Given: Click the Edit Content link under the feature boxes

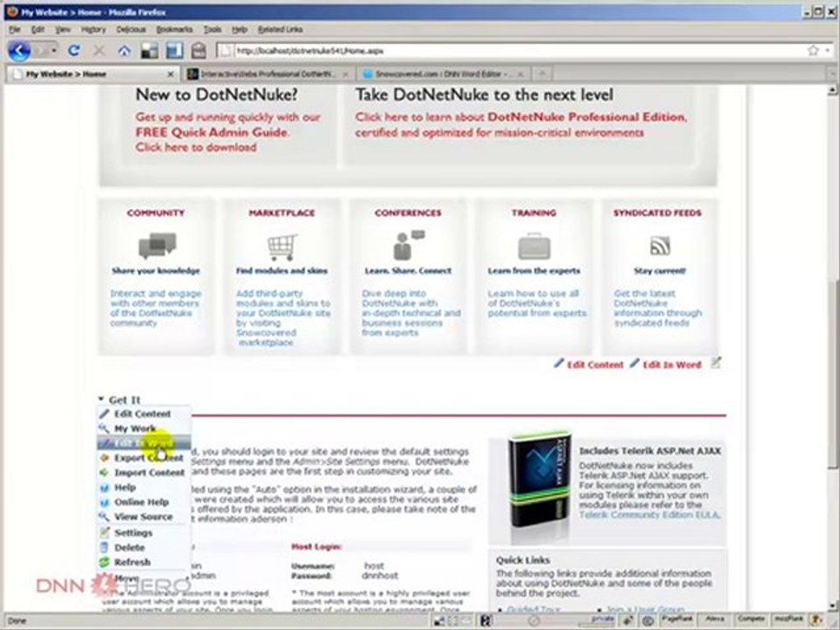Looking at the screenshot, I should tap(595, 365).
